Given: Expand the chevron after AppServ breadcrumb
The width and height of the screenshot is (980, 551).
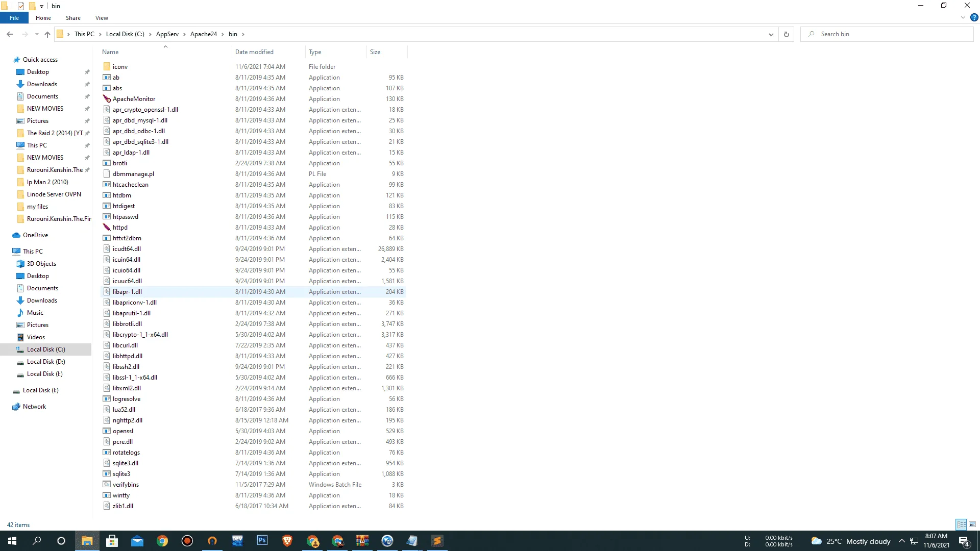Looking at the screenshot, I should 184,34.
